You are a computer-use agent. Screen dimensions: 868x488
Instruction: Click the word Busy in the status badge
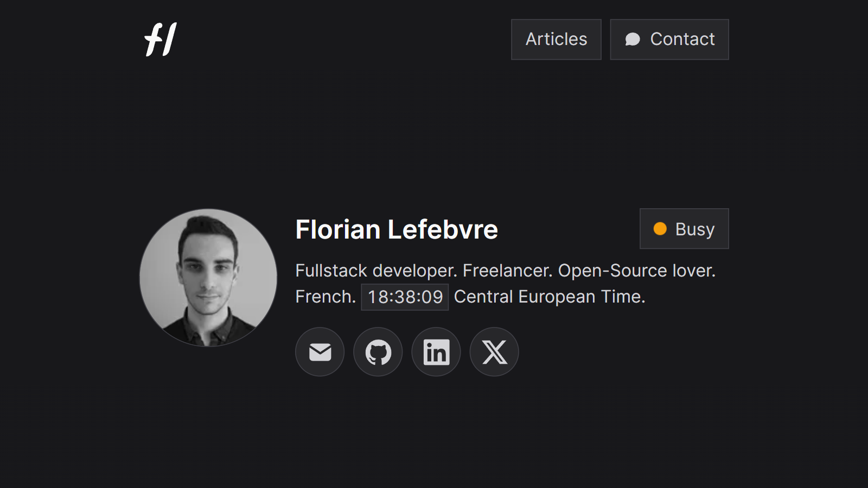(x=695, y=229)
